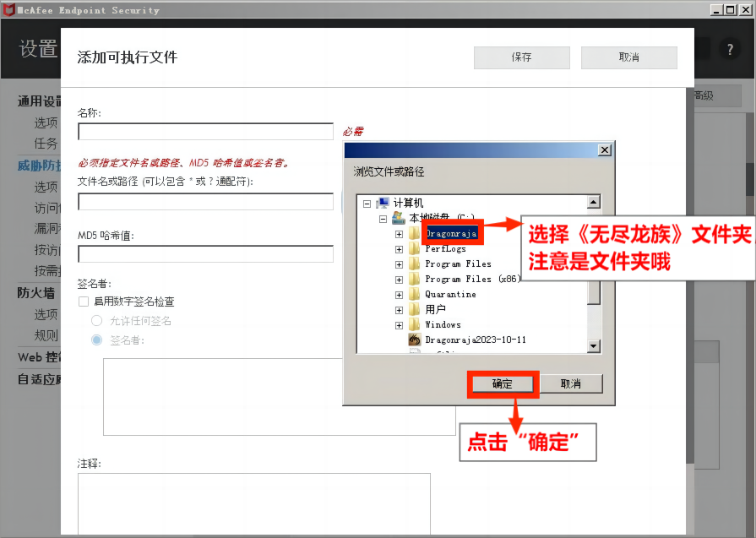Select the Program Files (x86) tree item
This screenshot has height=538, width=756.
[x=472, y=279]
